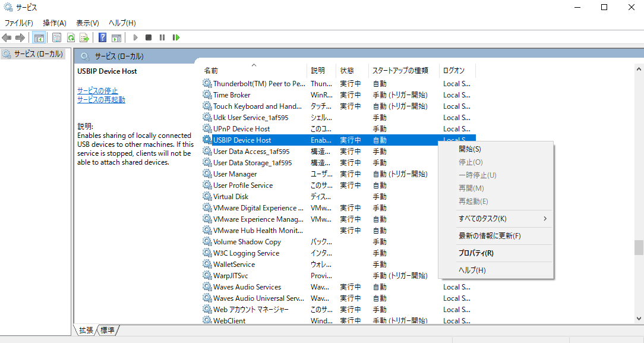Viewport: 644px width, 343px height.
Task: Select gear icon of W3C Logging Service
Action: pyautogui.click(x=207, y=253)
